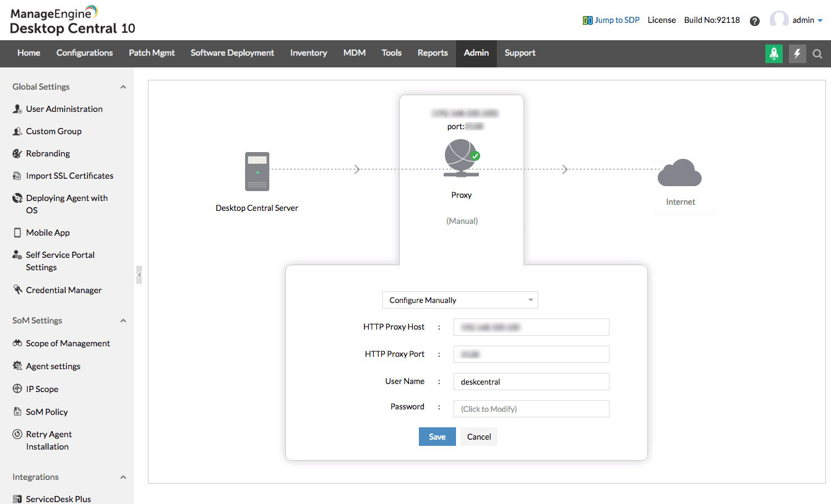The height and width of the screenshot is (504, 831).
Task: Click the Custom Group icon
Action: [x=17, y=132]
